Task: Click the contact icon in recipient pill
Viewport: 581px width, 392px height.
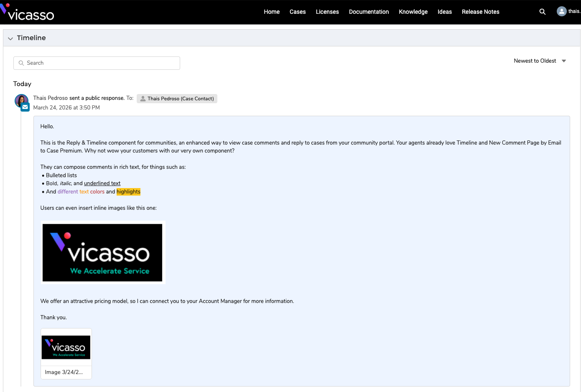Action: (143, 99)
